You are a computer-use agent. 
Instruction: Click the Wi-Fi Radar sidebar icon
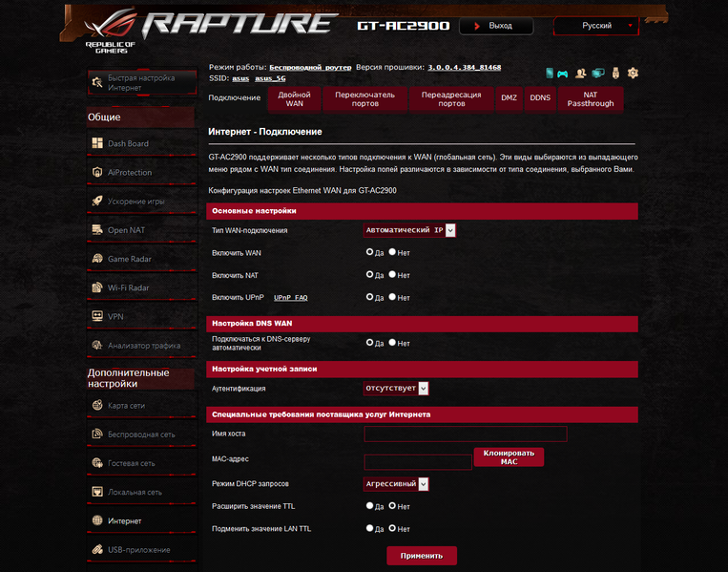point(97,287)
